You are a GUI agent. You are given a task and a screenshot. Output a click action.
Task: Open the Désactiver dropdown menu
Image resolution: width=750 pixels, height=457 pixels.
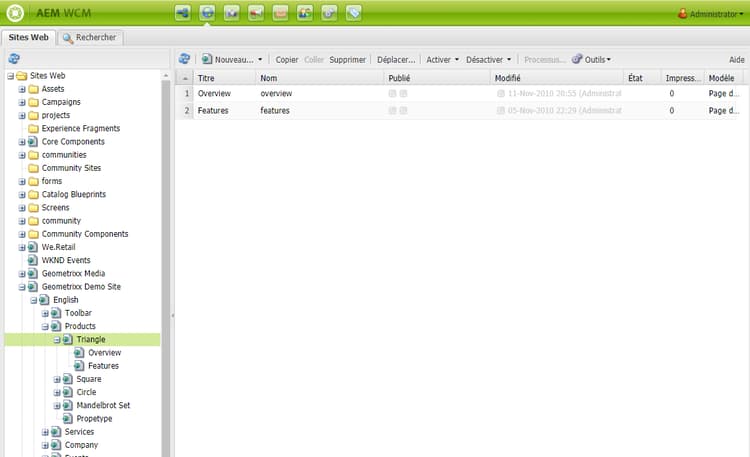488,60
